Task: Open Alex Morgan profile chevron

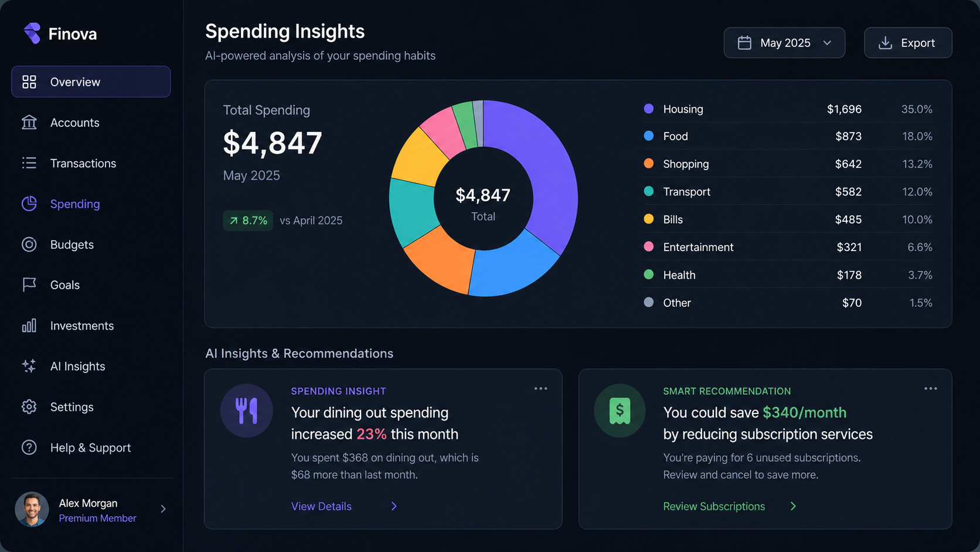Action: pos(163,509)
